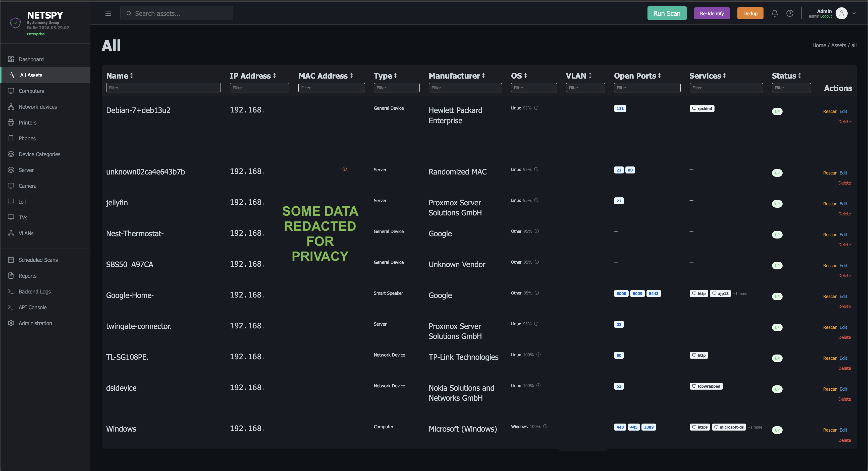Toggle the hamburger sidebar menu icon
The image size is (868, 471).
tap(108, 14)
